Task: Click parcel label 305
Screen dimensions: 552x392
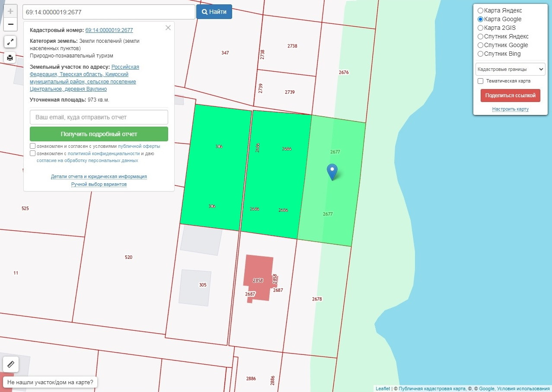Action: 203,285
